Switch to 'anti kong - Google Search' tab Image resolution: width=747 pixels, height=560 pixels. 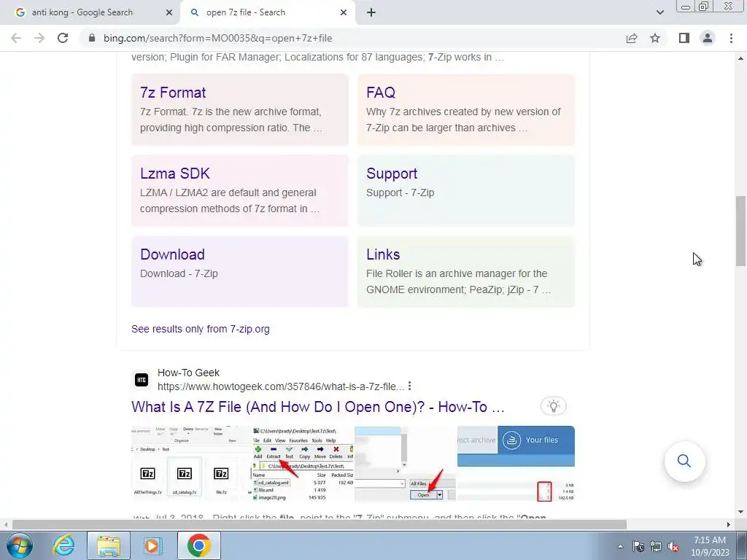pyautogui.click(x=90, y=13)
